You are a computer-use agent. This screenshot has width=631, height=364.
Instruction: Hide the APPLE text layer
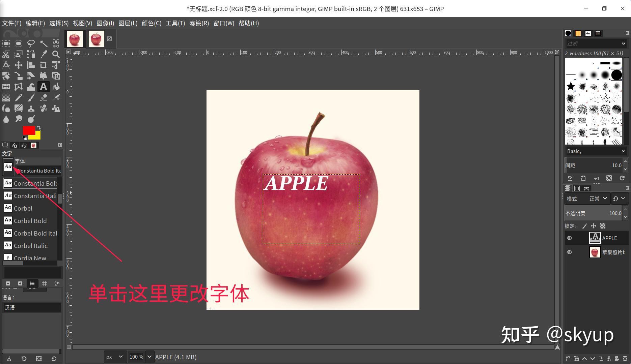(569, 238)
